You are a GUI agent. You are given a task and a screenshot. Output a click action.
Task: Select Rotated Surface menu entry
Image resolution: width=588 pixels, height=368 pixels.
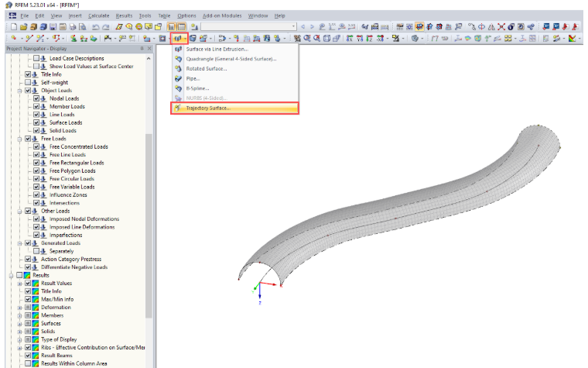point(234,69)
